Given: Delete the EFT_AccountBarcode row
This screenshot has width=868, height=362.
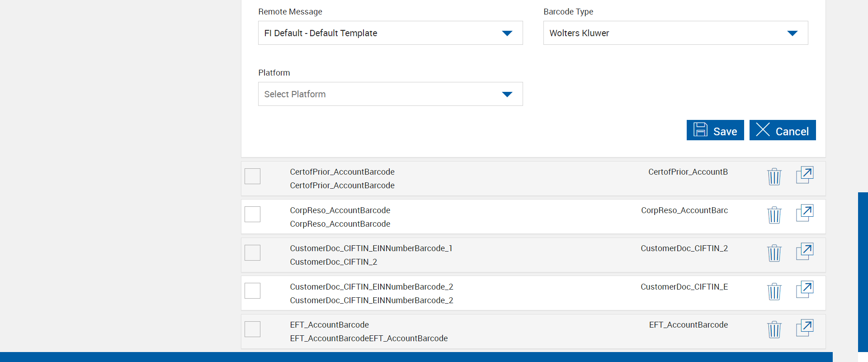Looking at the screenshot, I should pos(774,329).
